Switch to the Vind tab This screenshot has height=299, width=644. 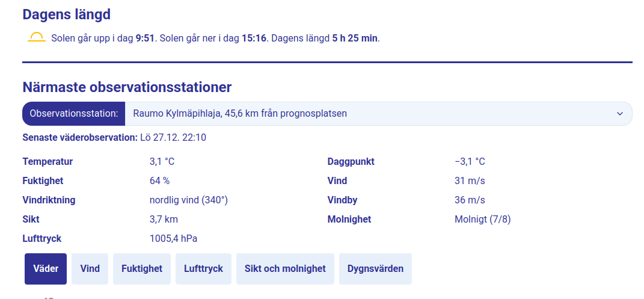(x=90, y=268)
